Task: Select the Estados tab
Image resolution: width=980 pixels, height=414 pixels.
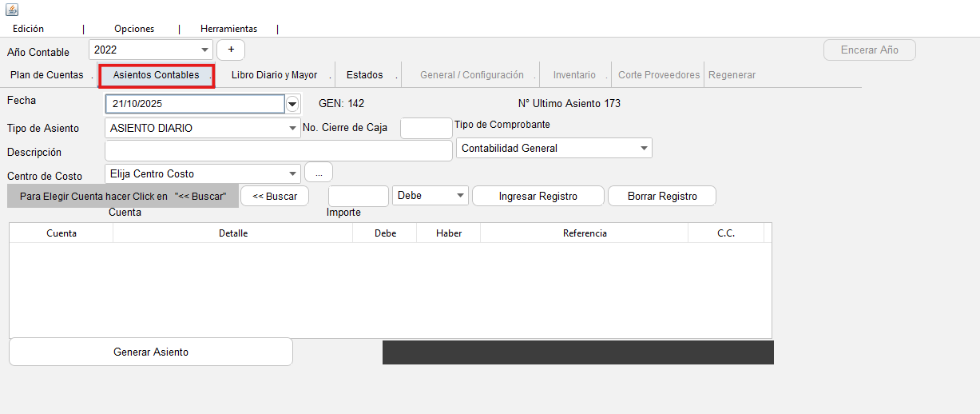Action: 364,75
